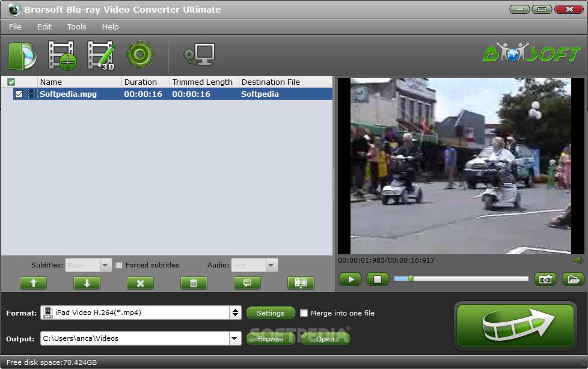The image size is (588, 369).
Task: Expand the Output path dropdown
Action: tap(235, 339)
